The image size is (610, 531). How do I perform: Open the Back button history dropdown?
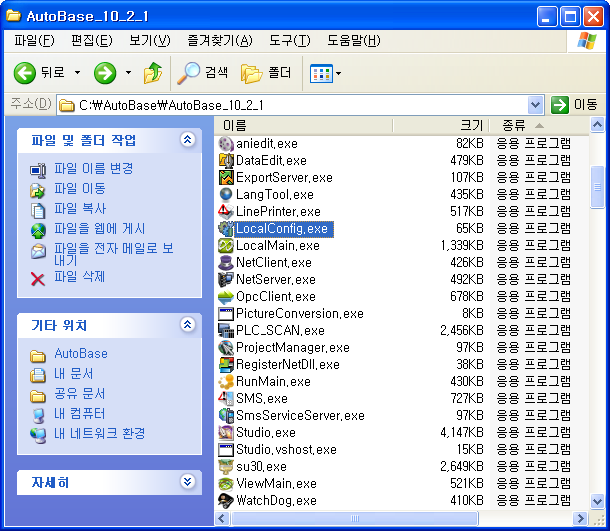[x=77, y=73]
